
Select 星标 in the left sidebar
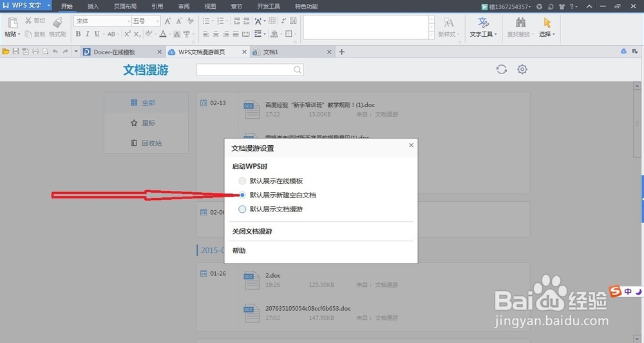[x=146, y=123]
